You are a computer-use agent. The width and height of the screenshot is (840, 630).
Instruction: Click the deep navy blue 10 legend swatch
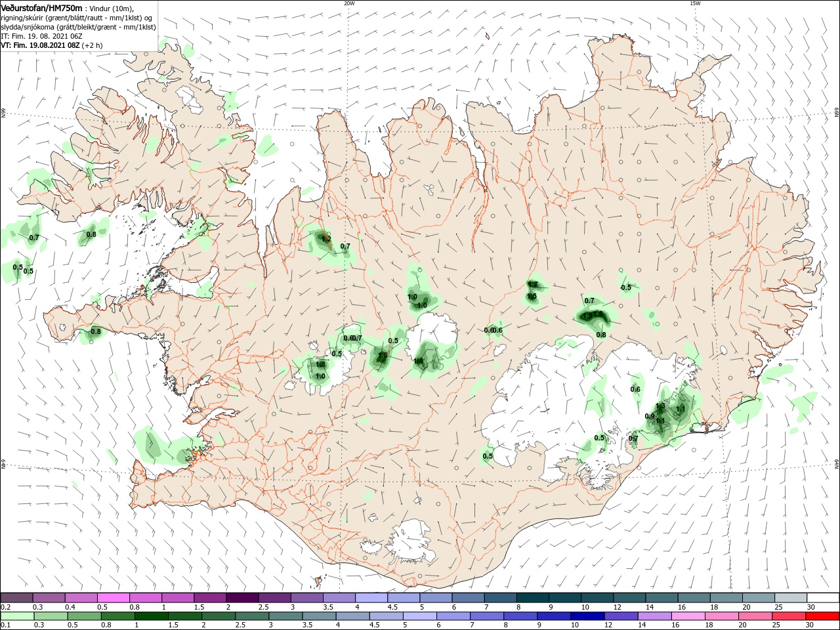(x=587, y=616)
